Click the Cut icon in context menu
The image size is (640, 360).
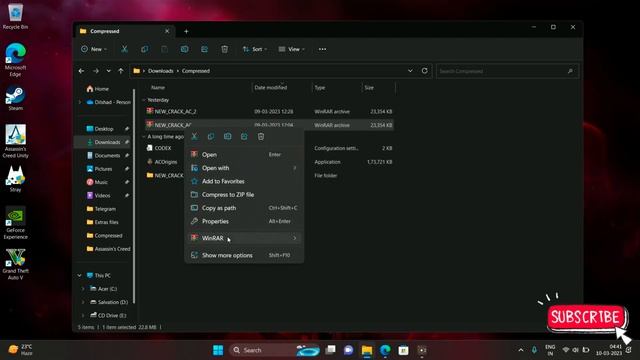pos(194,136)
